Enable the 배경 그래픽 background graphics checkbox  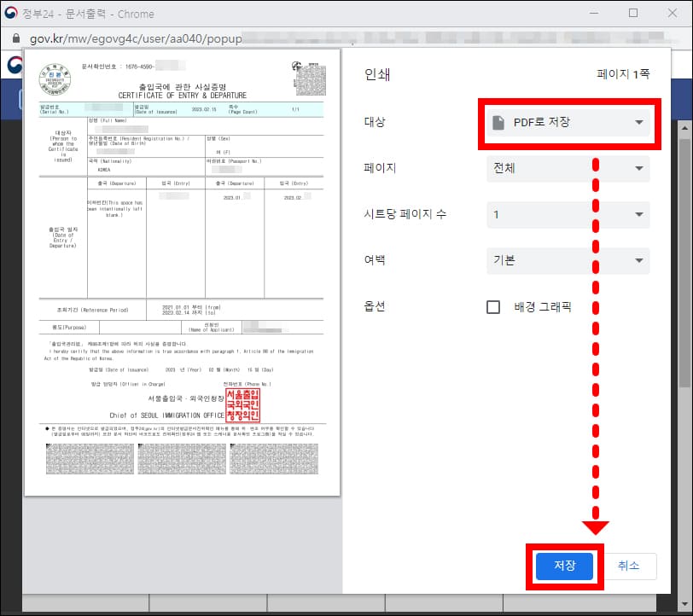click(x=492, y=307)
